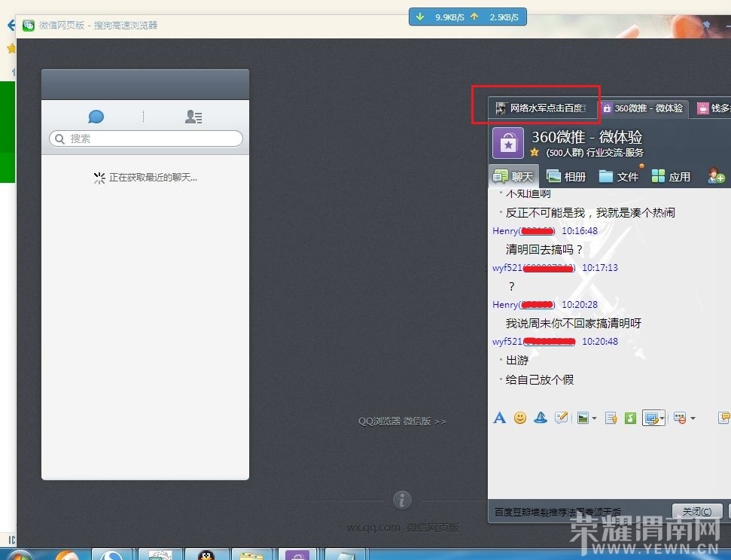Click the gold star next to 500人群
The width and height of the screenshot is (731, 560).
click(x=535, y=153)
